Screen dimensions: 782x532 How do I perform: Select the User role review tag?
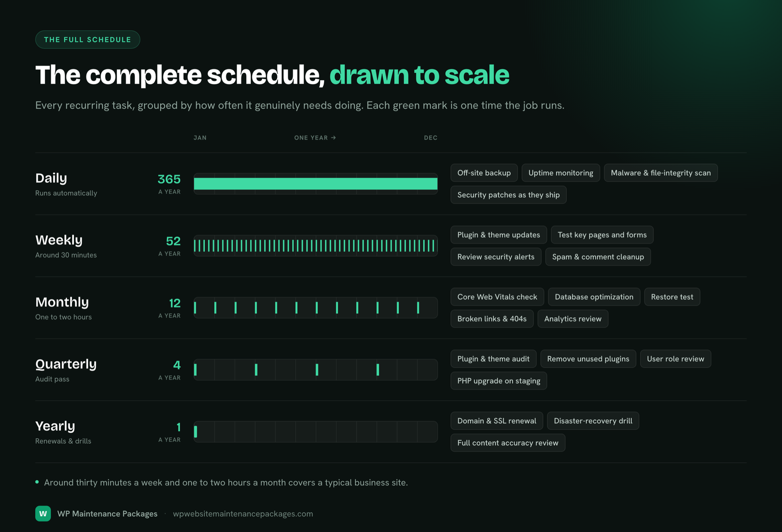pyautogui.click(x=675, y=359)
